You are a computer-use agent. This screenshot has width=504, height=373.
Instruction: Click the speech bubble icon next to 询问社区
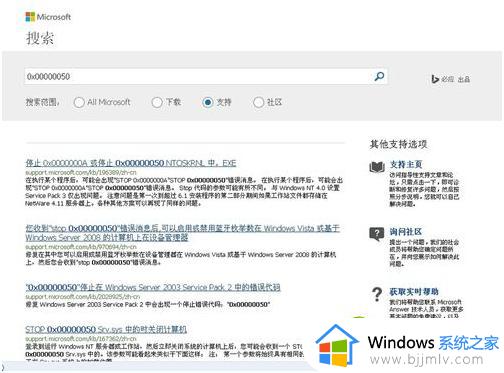[x=377, y=234]
